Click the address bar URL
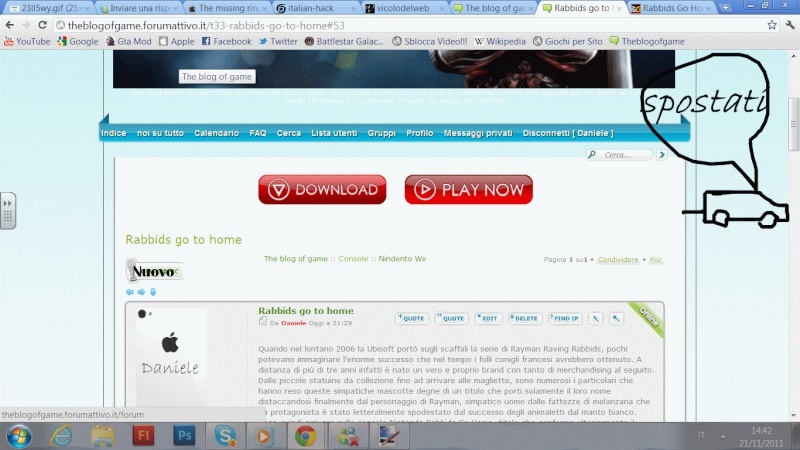Viewport: 800px width, 450px height. 206,25
